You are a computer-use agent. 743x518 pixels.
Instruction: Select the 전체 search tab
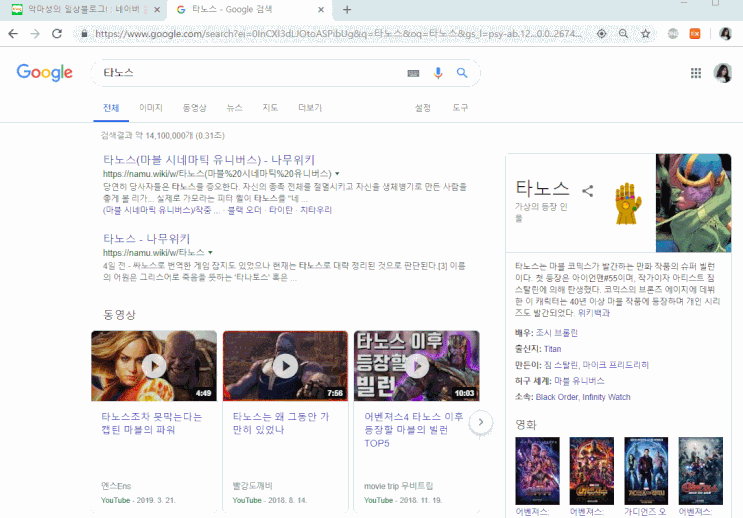point(111,108)
